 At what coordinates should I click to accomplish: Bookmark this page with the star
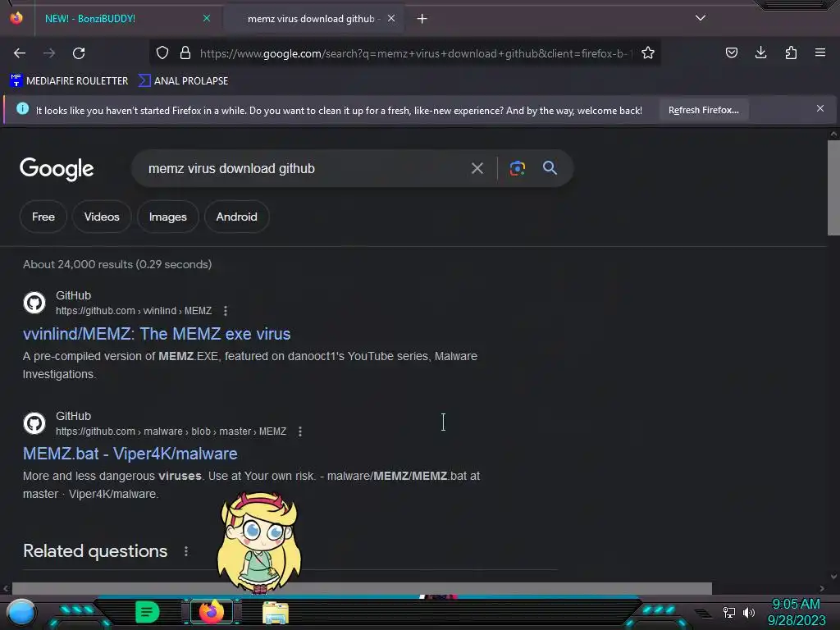click(648, 52)
